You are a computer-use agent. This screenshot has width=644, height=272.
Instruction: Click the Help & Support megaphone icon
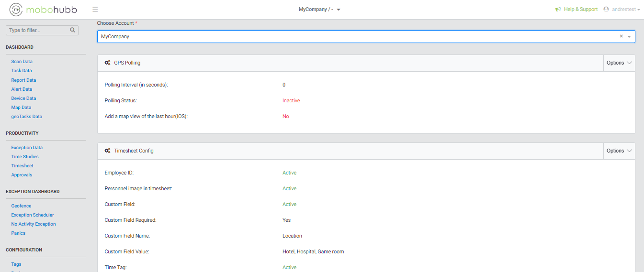pyautogui.click(x=558, y=10)
